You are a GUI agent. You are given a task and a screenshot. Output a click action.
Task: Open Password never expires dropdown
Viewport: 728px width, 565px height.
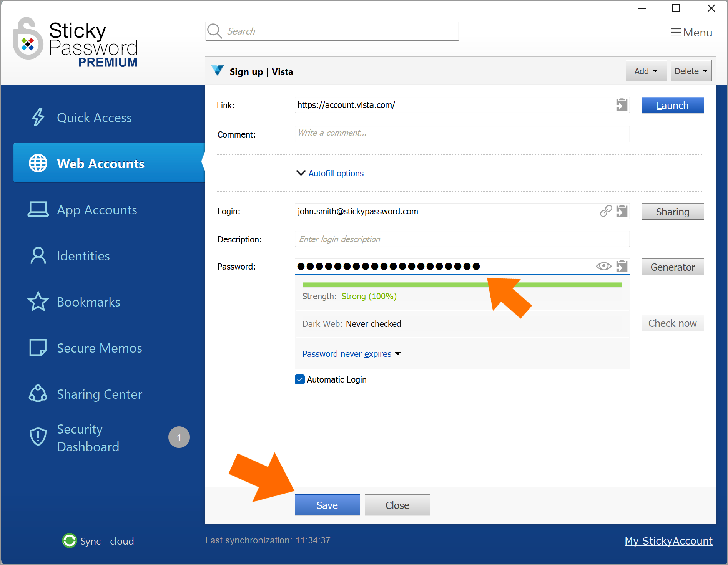tap(351, 354)
